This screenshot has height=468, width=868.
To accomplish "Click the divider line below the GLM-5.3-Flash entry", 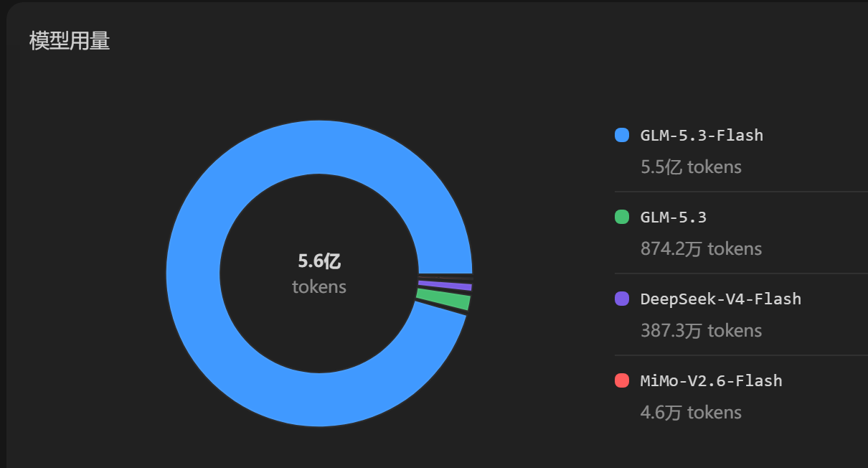I will (741, 192).
